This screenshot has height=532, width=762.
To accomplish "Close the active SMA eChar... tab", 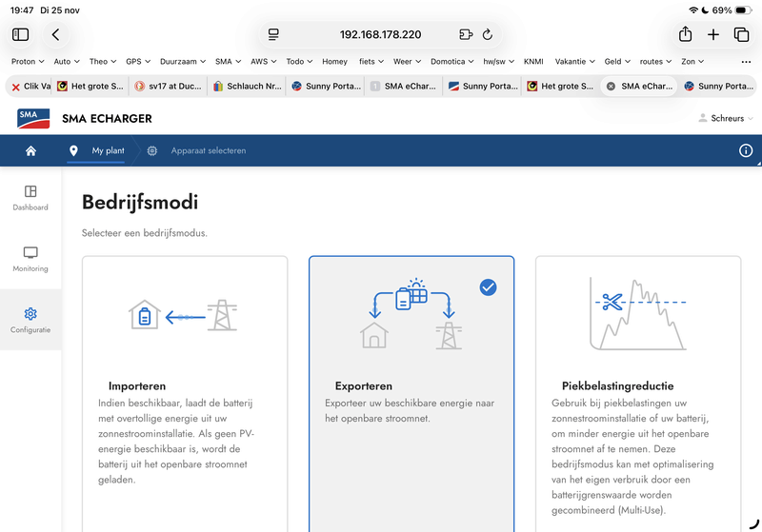I will pos(611,86).
